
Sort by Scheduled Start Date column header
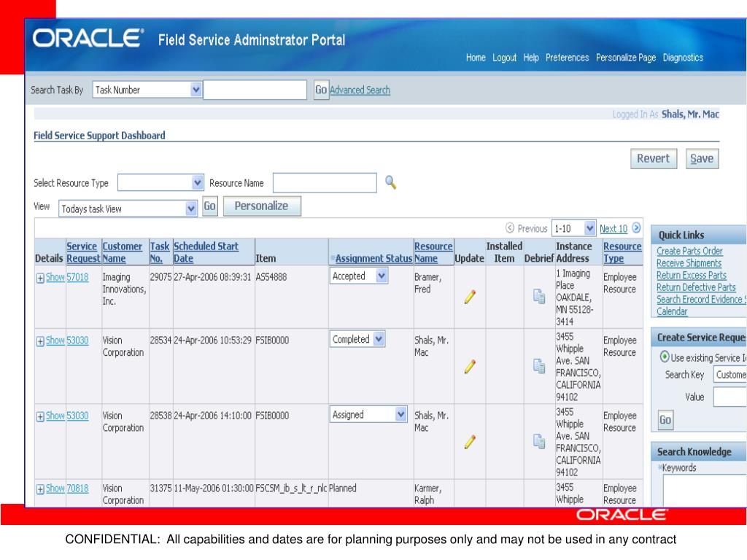click(206, 252)
